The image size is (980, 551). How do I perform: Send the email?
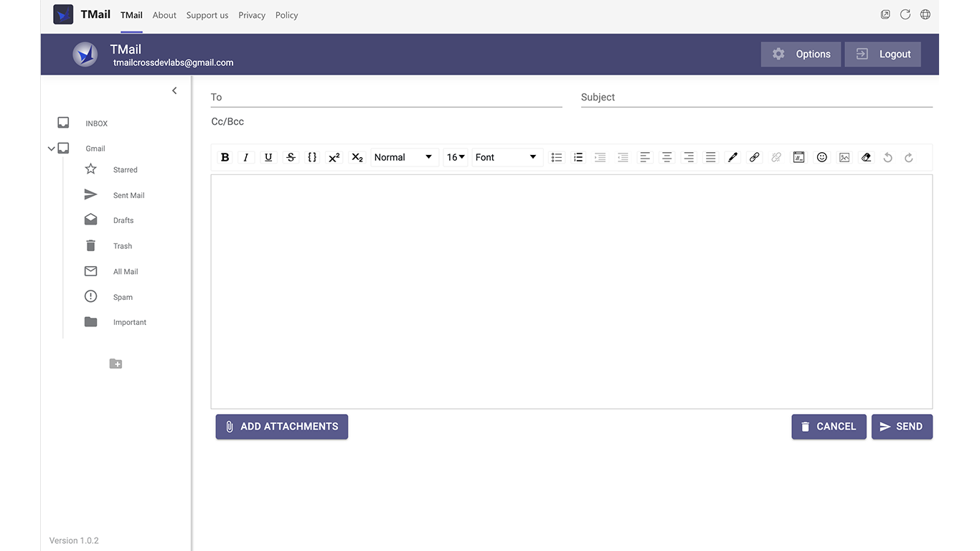tap(902, 426)
